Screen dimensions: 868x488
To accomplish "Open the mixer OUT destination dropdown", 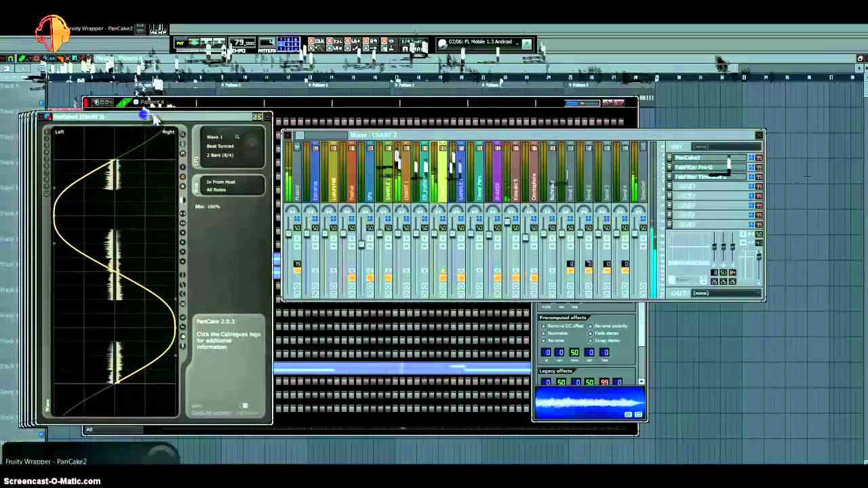I will pos(726,293).
